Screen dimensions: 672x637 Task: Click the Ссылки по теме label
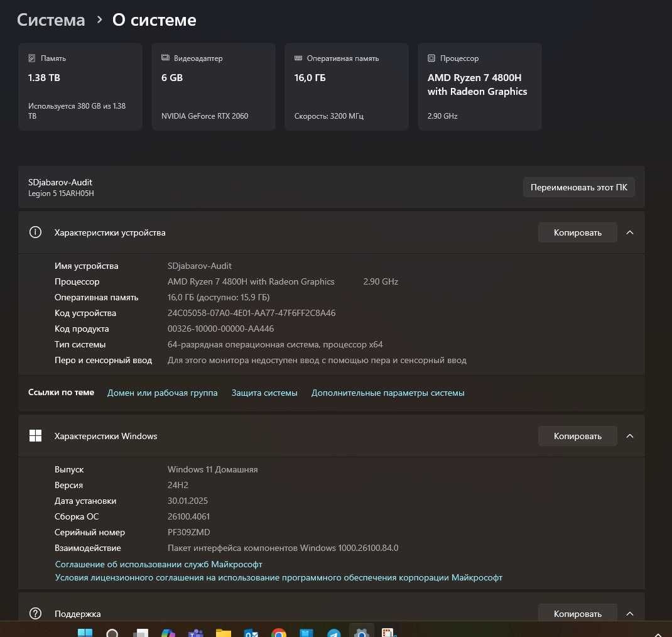point(61,392)
